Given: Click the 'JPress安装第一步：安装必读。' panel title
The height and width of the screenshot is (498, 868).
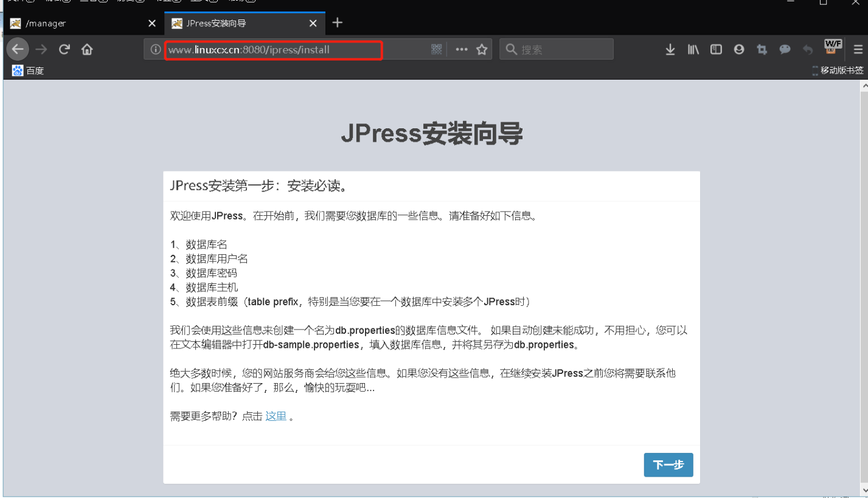Looking at the screenshot, I should [x=260, y=186].
